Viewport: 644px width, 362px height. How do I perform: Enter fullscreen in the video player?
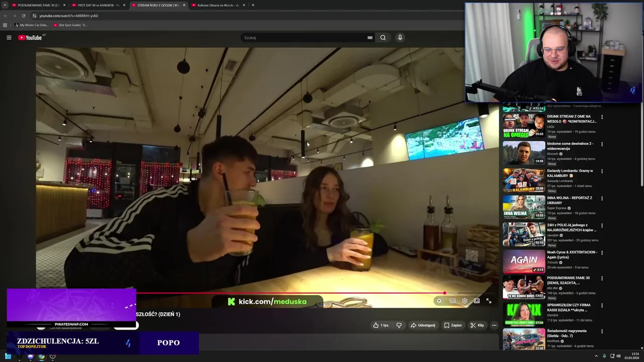point(489,301)
